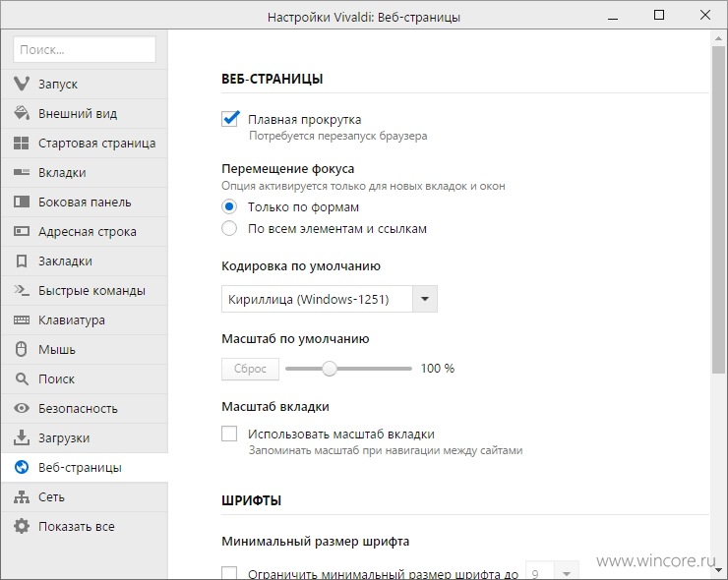Click the grid icon for Стартовая страница
Image resolution: width=728 pixels, height=580 pixels.
22,143
